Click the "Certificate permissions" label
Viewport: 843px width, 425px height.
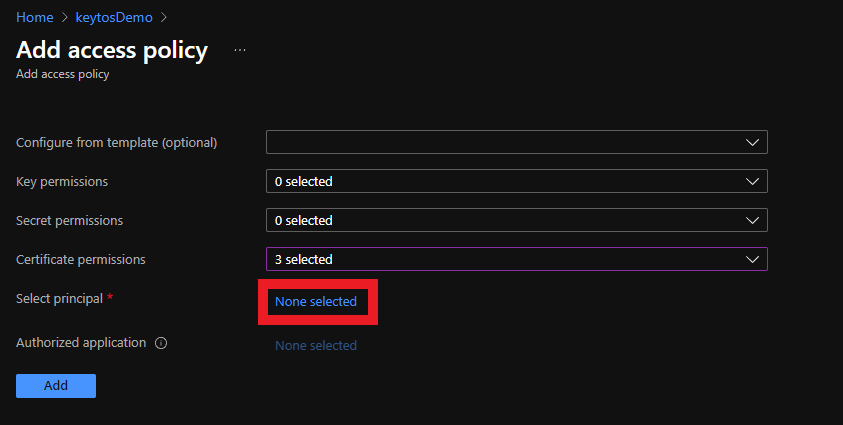coord(81,259)
